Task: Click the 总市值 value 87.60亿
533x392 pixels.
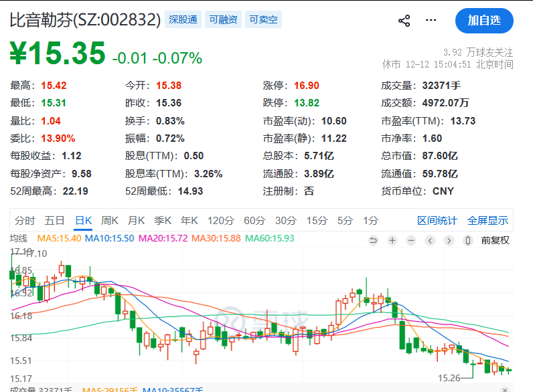Action: [x=440, y=156]
